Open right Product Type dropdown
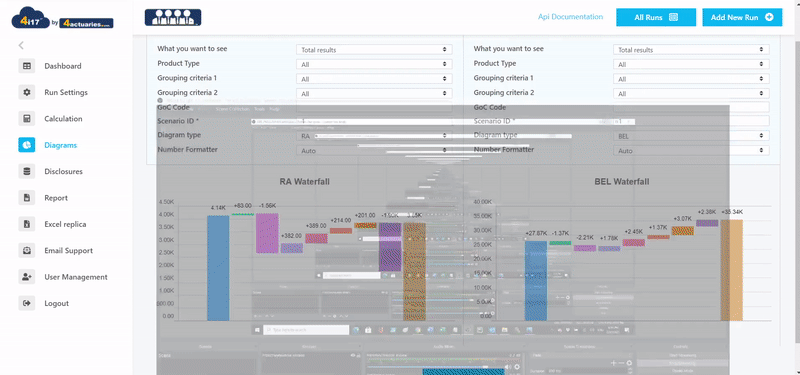800x375 pixels. pos(691,64)
